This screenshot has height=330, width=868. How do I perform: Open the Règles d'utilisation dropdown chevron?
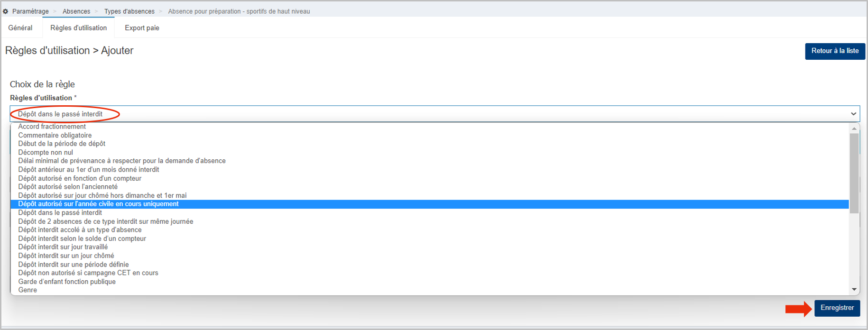(x=853, y=114)
